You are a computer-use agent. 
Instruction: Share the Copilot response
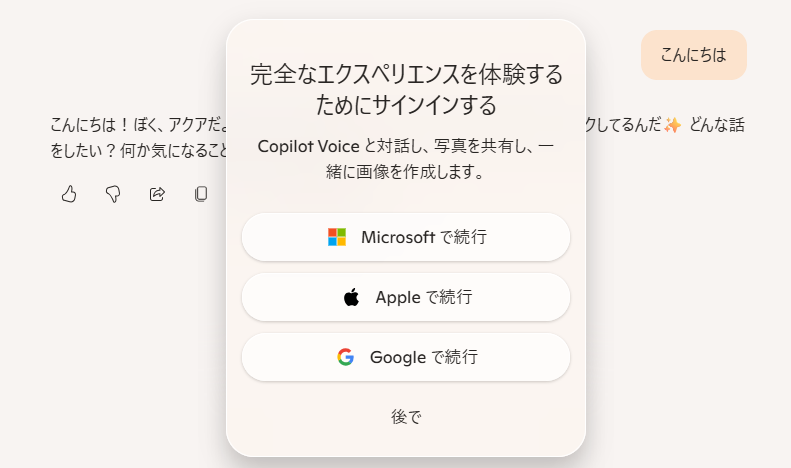pos(157,194)
